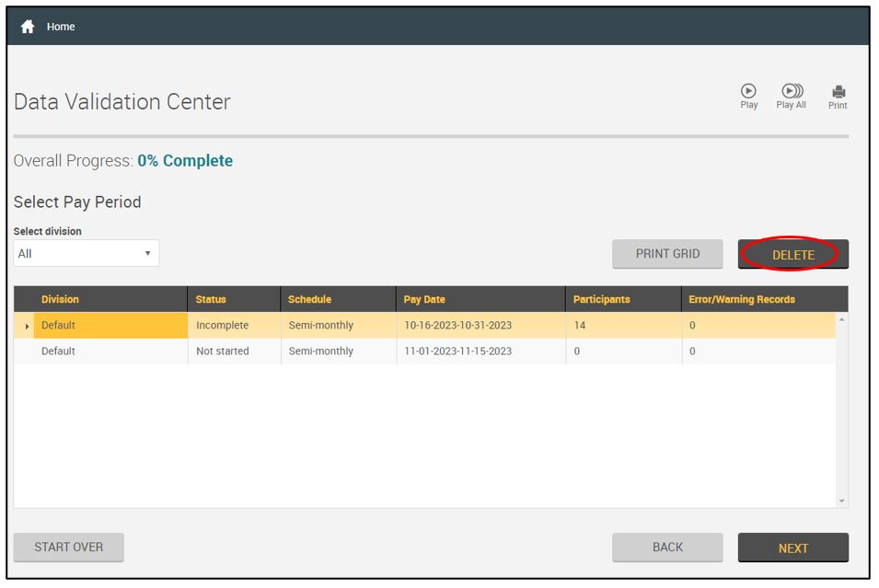The height and width of the screenshot is (588, 879).
Task: Proceed with the NEXT button
Action: pyautogui.click(x=792, y=548)
